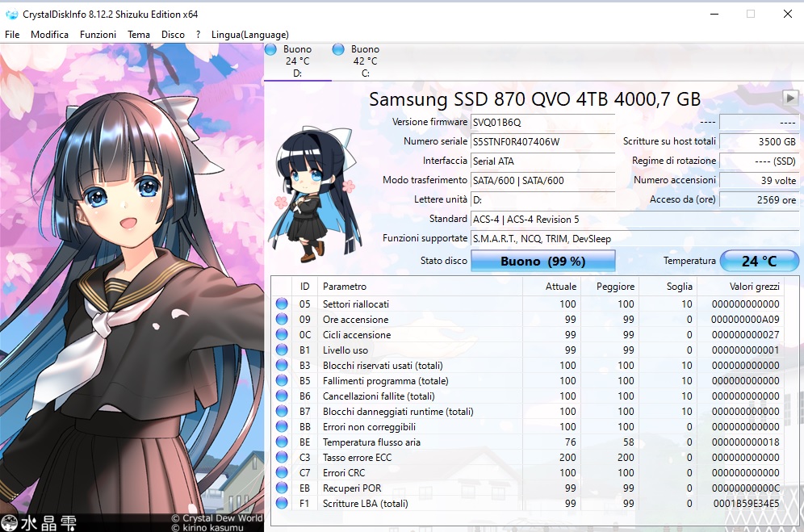Screen dimensions: 804x532
Task: Click the status orb for Tasso errore ECC
Action: (x=282, y=457)
